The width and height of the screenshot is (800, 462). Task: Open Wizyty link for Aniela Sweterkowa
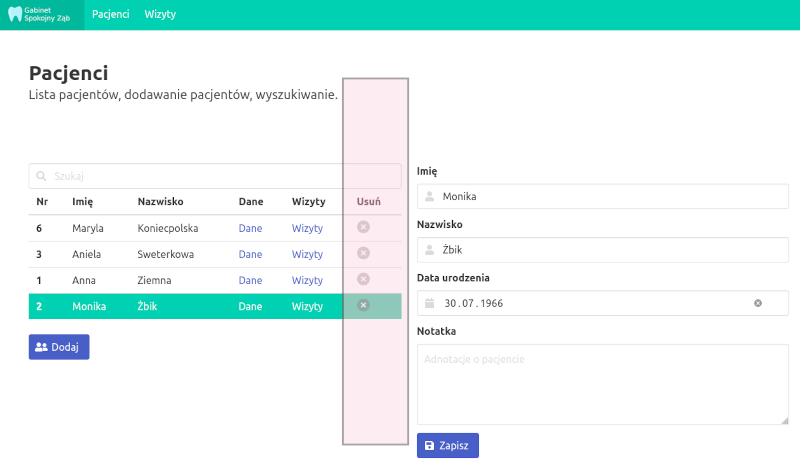pos(307,254)
